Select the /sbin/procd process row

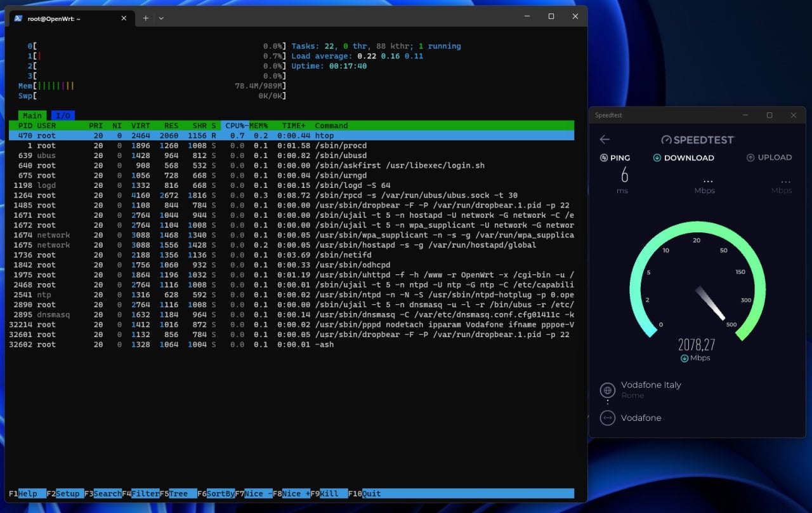coord(291,145)
